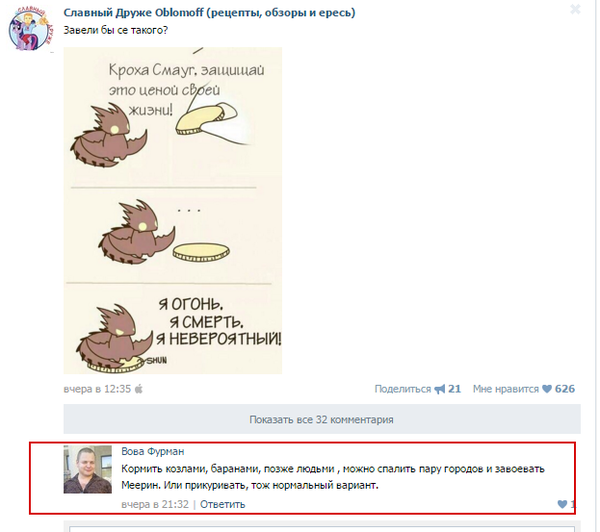This screenshot has height=532, width=600.
Task: Open the 626 likes count
Action: [565, 389]
